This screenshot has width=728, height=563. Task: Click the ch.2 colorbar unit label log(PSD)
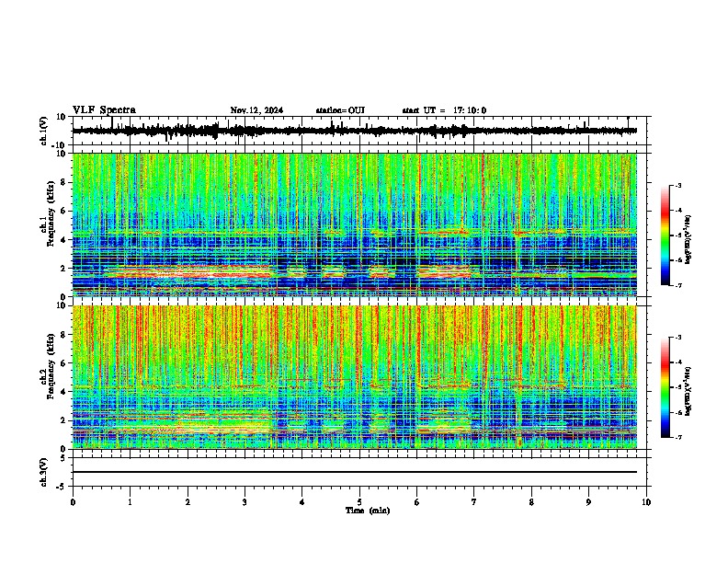pos(688,392)
